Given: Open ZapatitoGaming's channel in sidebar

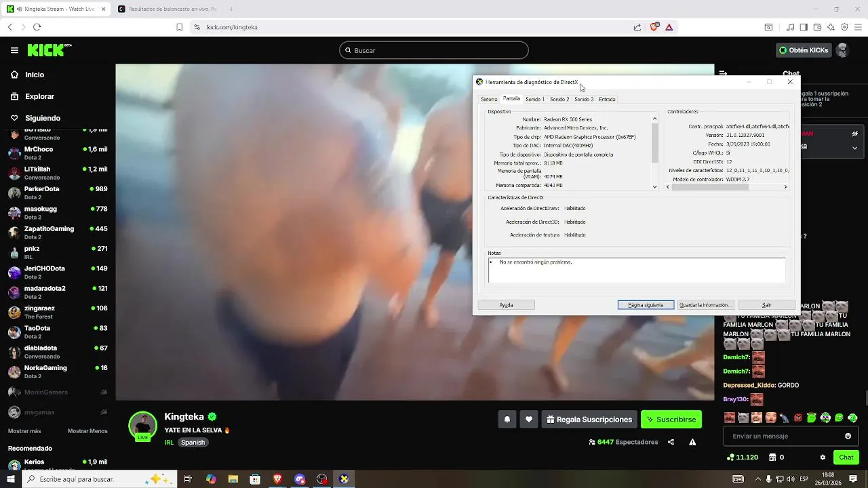Looking at the screenshot, I should [x=58, y=232].
